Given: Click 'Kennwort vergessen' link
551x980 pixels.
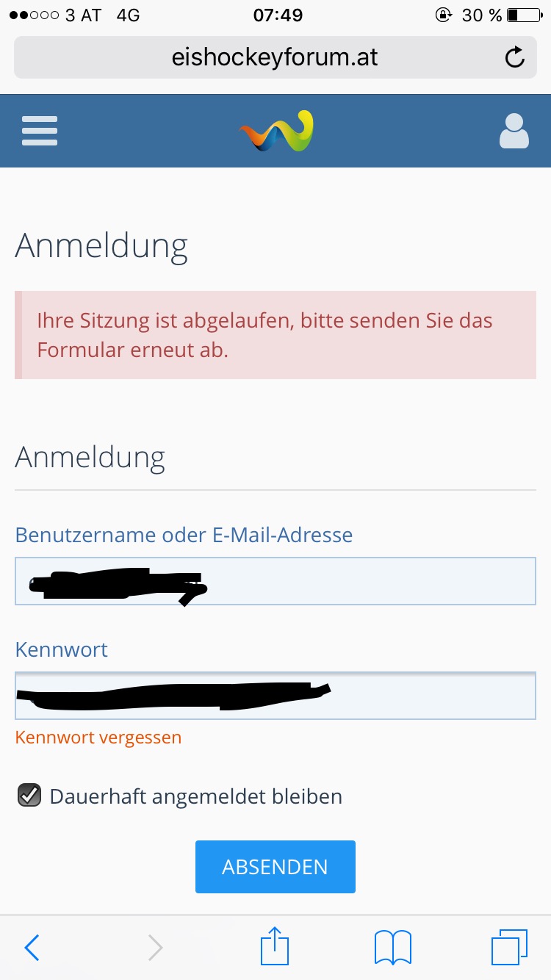Looking at the screenshot, I should tap(98, 737).
